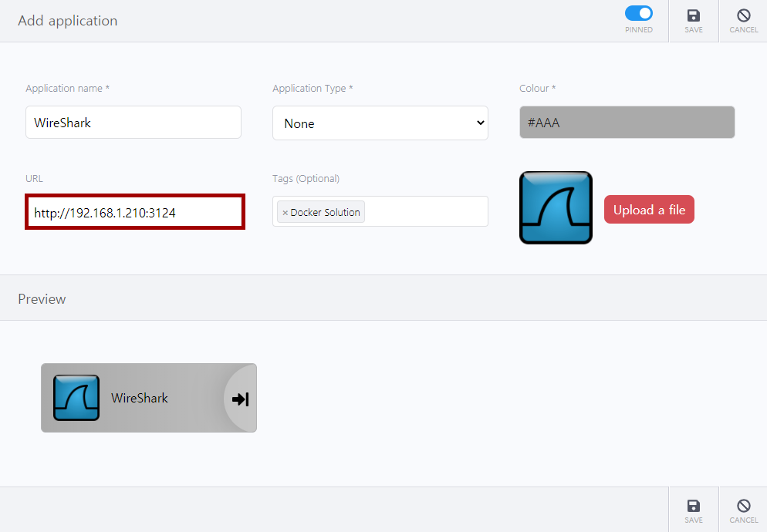Click the large Wireshark icon image
This screenshot has width=767, height=532.
(x=556, y=208)
